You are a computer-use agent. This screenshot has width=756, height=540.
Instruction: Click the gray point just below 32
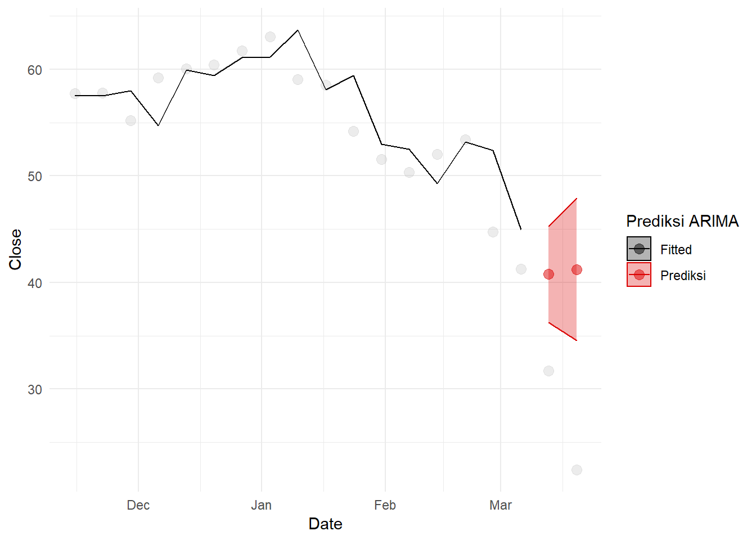pyautogui.click(x=548, y=371)
